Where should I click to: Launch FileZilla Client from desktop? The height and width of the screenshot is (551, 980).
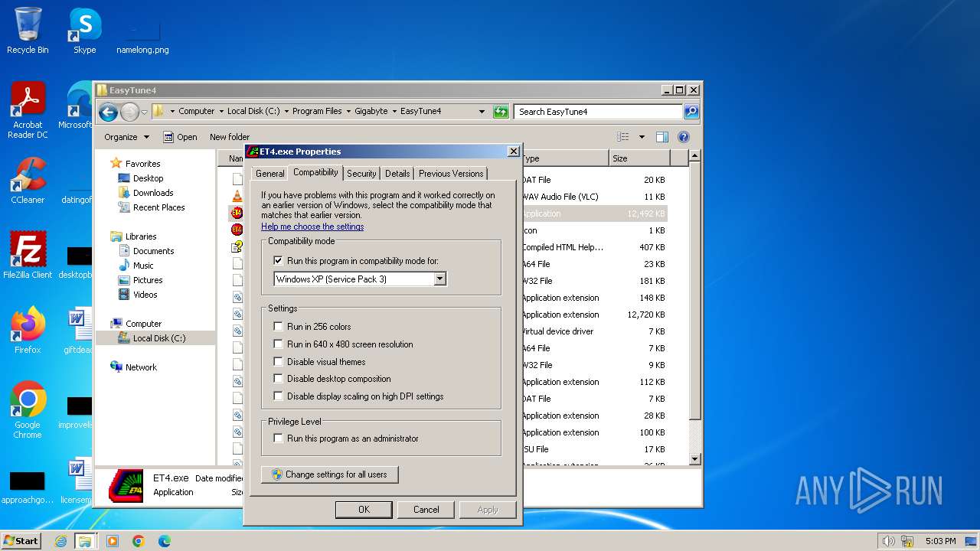tap(28, 255)
